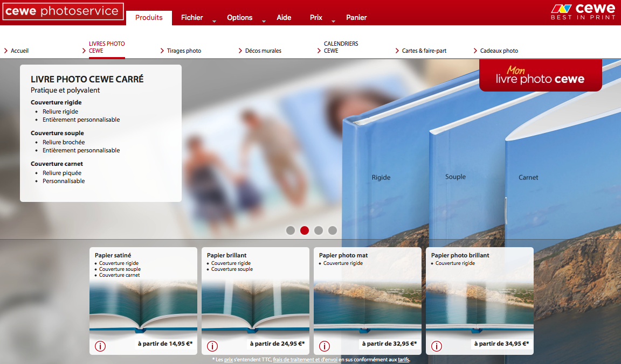The image size is (621, 364).
Task: Select the Papier satiné product card
Action: pos(143,301)
